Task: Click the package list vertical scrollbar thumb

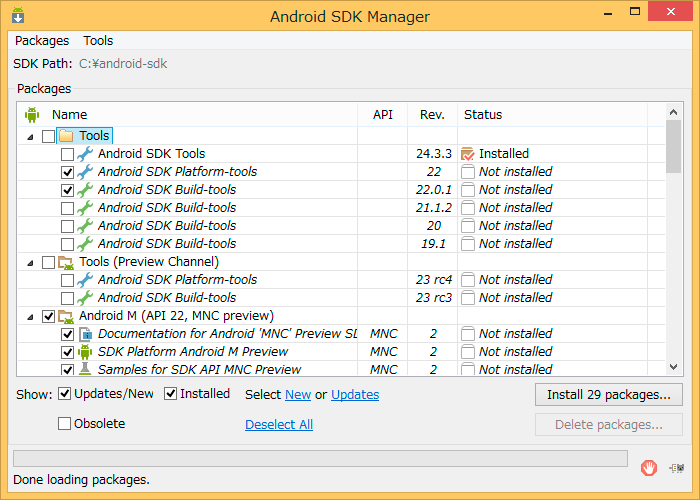Action: pyautogui.click(x=673, y=146)
